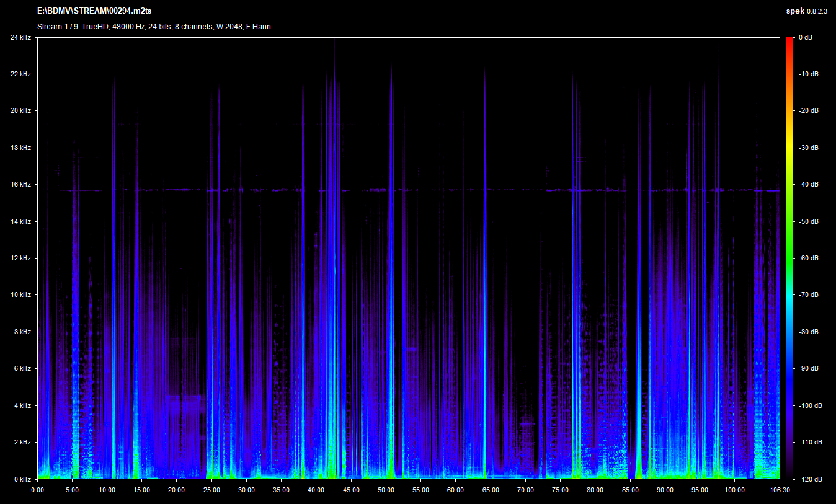Click the 50:00 time axis marker
The image size is (836, 504).
pyautogui.click(x=386, y=490)
